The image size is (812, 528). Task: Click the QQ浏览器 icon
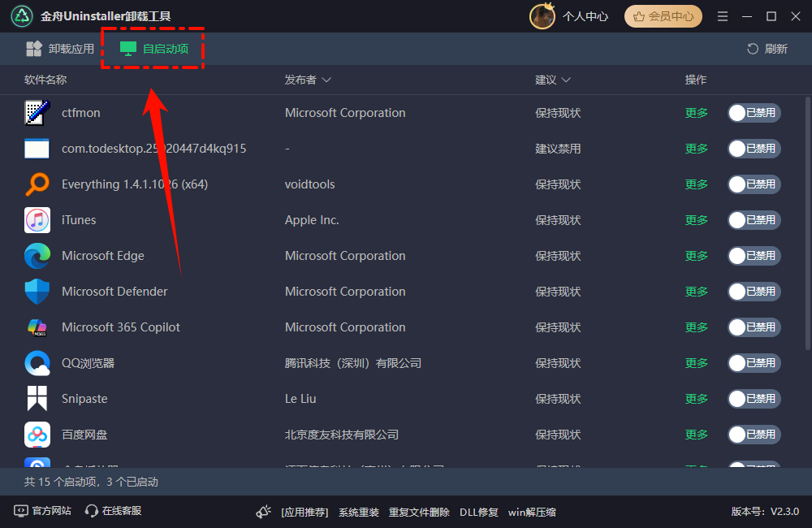click(37, 363)
